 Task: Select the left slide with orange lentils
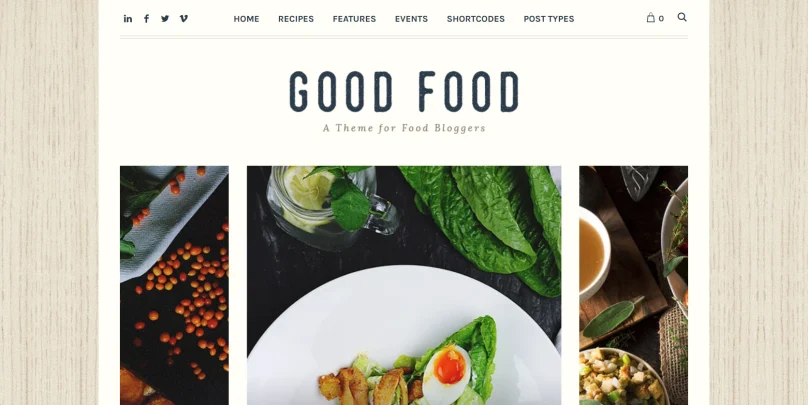click(x=174, y=285)
